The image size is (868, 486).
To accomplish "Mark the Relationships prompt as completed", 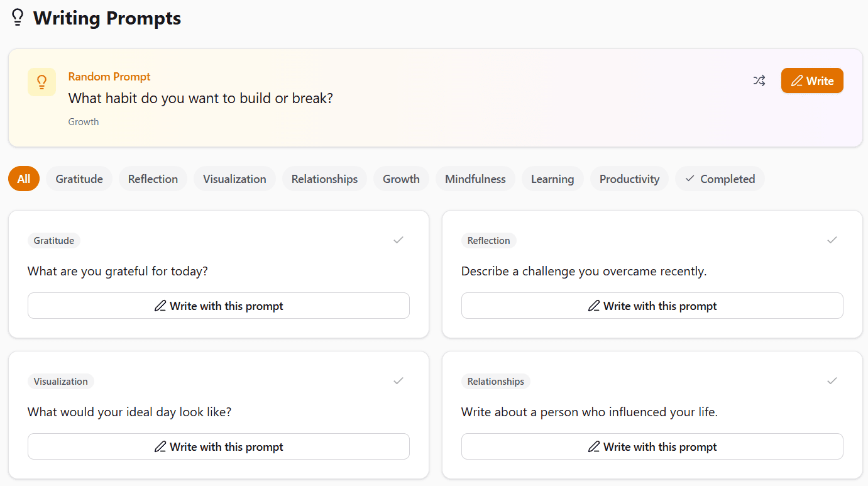I will [x=832, y=381].
